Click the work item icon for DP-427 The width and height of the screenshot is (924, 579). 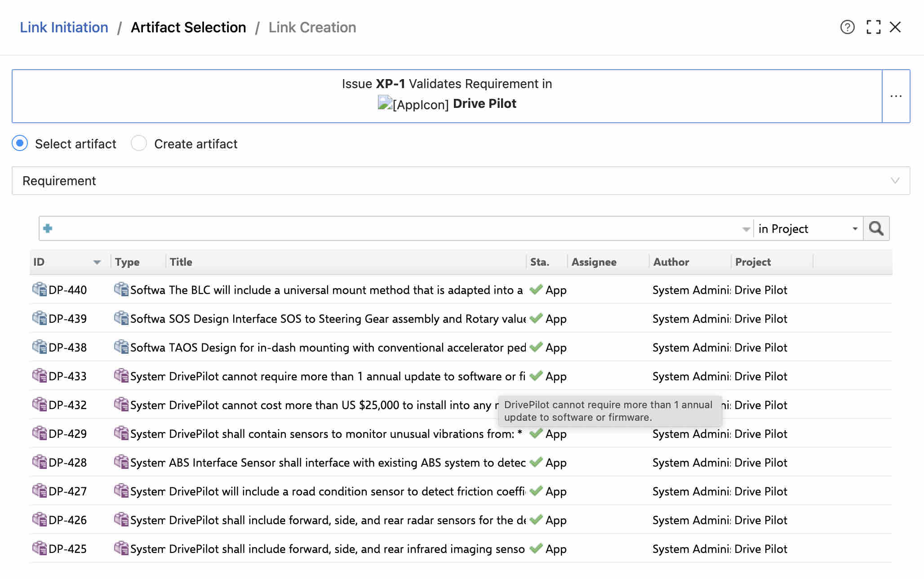(x=40, y=491)
